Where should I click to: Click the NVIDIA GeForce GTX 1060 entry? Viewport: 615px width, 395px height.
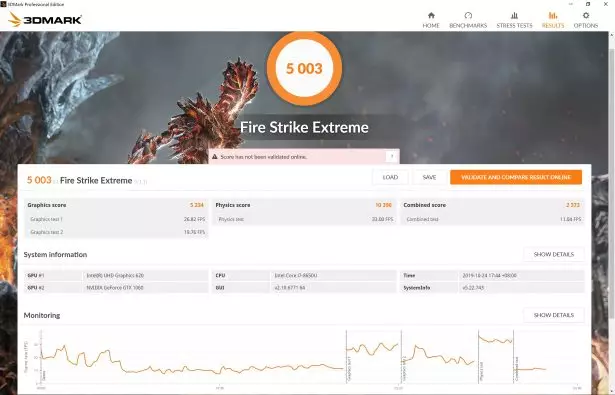[115, 288]
